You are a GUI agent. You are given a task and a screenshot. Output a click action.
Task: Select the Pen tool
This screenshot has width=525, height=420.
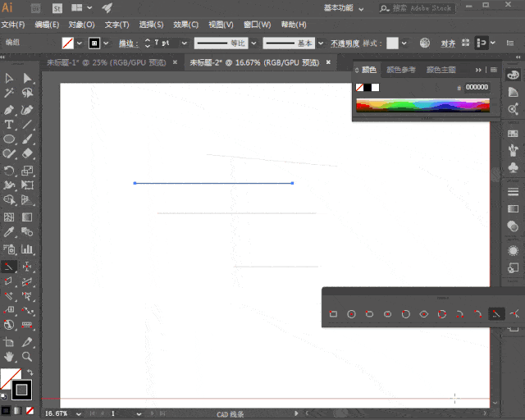tap(9, 109)
